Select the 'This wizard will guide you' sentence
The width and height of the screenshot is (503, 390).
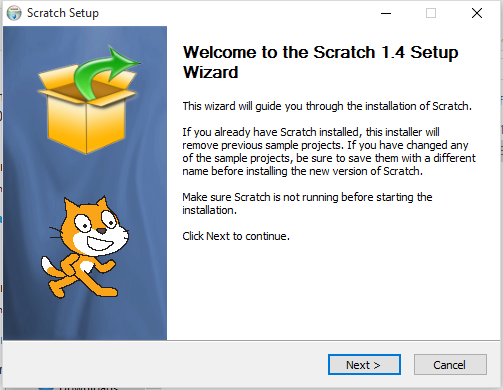tap(327, 106)
